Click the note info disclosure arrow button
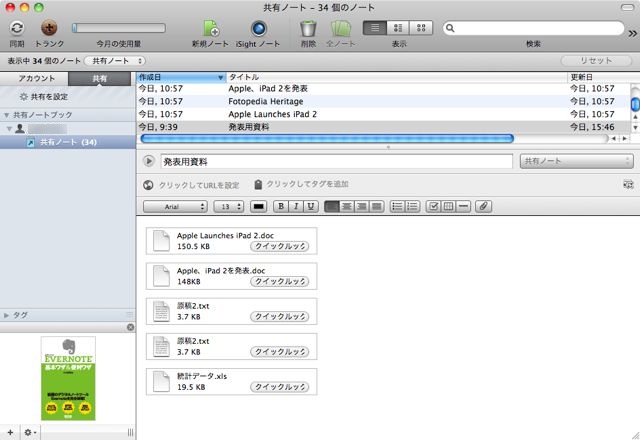 pyautogui.click(x=149, y=161)
